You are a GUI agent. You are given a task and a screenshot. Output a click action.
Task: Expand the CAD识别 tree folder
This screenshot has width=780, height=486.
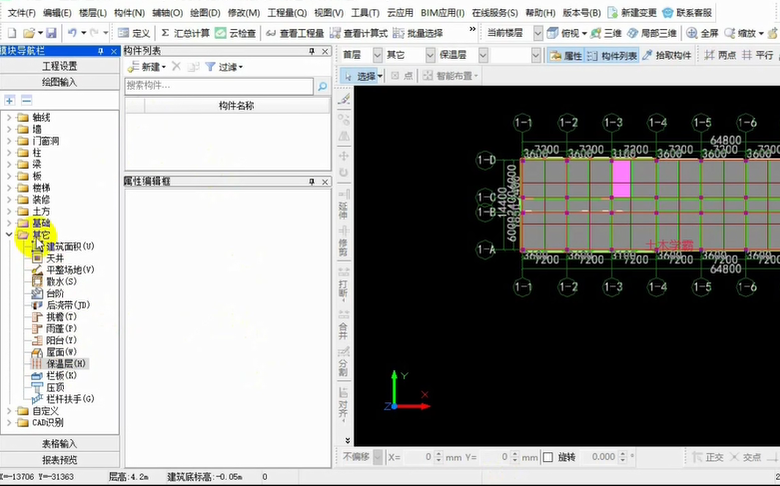click(9, 422)
